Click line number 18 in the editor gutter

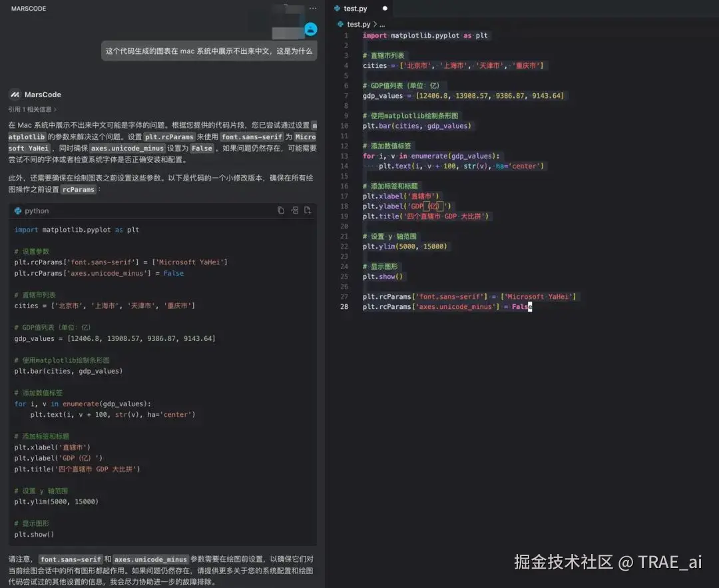pyautogui.click(x=345, y=206)
